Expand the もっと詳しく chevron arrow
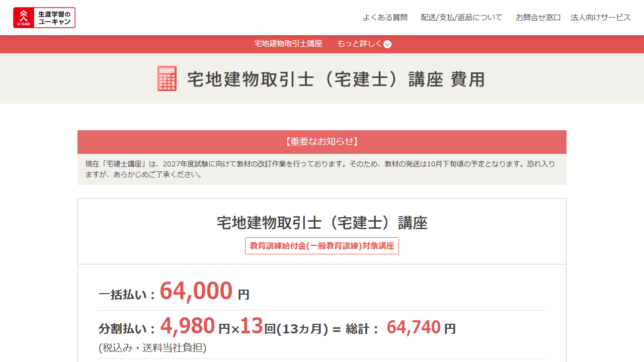This screenshot has width=644, height=362. pos(387,44)
